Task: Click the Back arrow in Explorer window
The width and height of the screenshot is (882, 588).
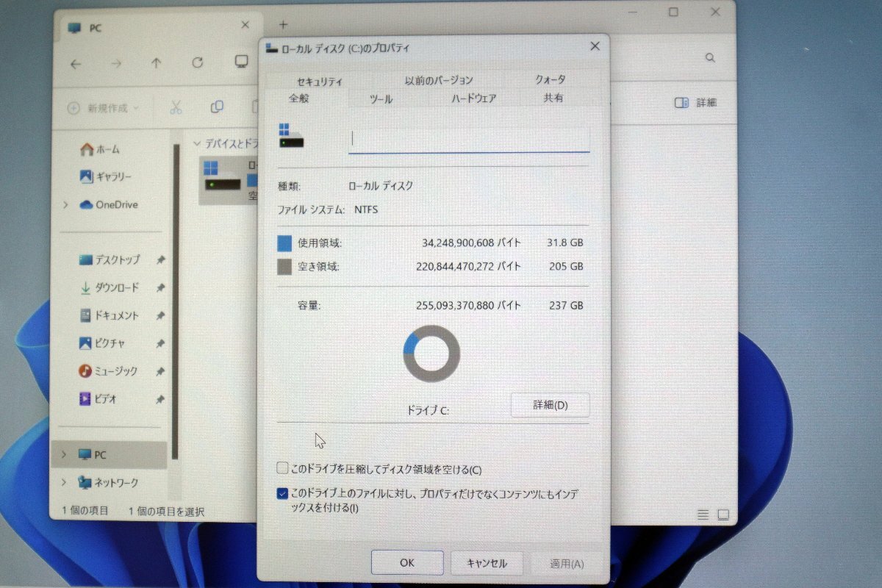Action: (76, 64)
